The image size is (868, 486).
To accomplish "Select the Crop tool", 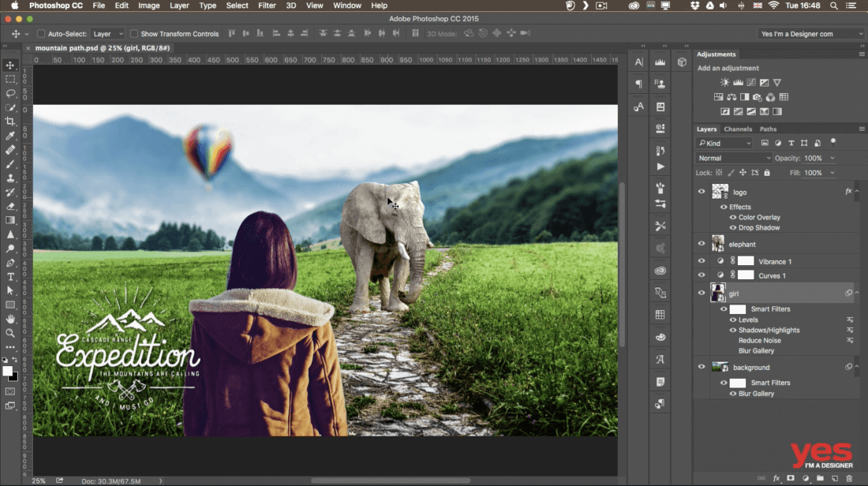I will click(10, 121).
